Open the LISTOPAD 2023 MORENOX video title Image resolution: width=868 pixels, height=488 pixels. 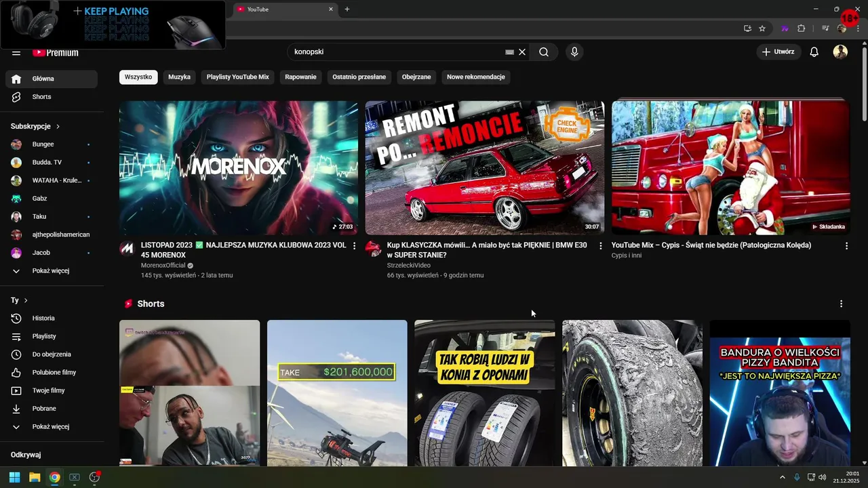tap(243, 250)
